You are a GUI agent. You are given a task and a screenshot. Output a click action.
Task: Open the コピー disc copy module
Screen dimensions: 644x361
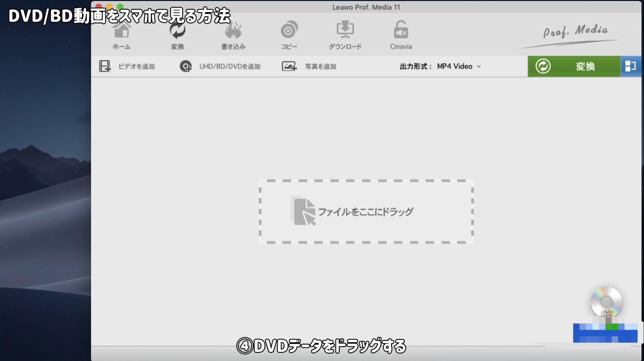coord(289,36)
